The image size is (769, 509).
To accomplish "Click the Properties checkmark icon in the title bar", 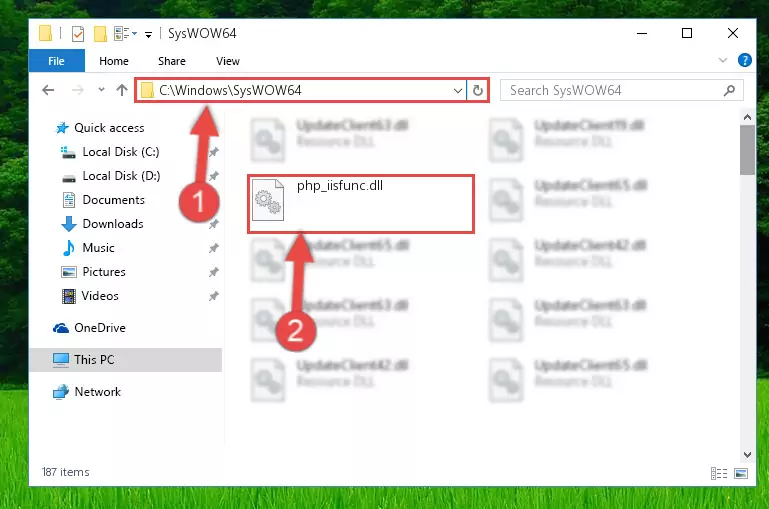I will click(77, 34).
